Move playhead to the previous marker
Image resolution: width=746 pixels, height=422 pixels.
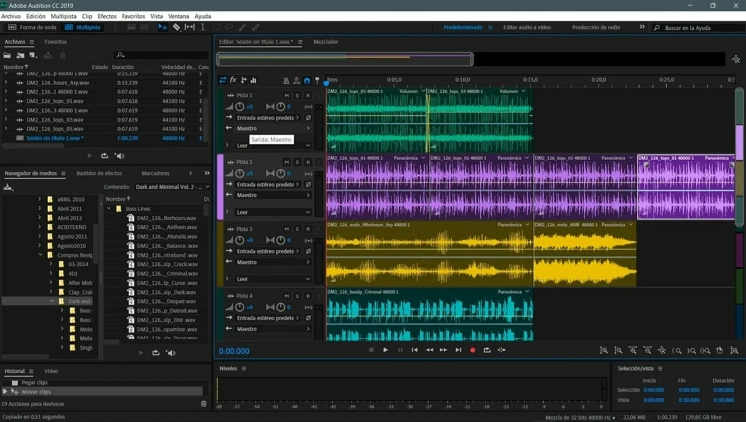pos(414,350)
